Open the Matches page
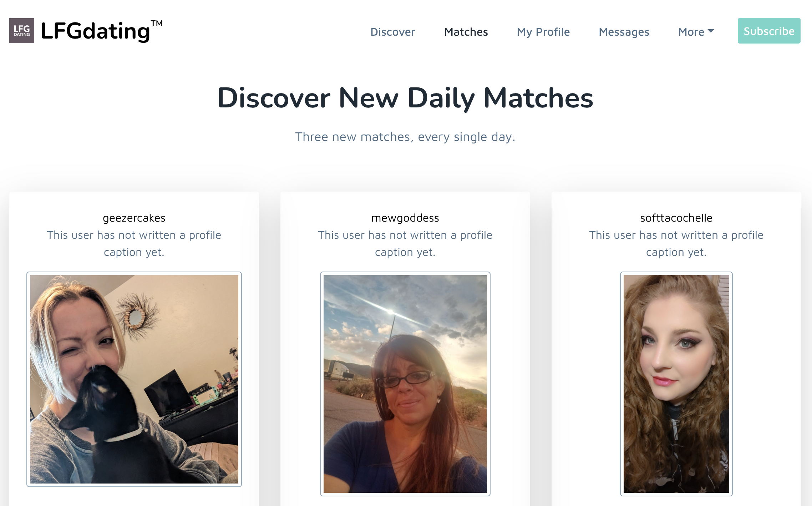Viewport: 812px width, 506px height. pos(466,32)
